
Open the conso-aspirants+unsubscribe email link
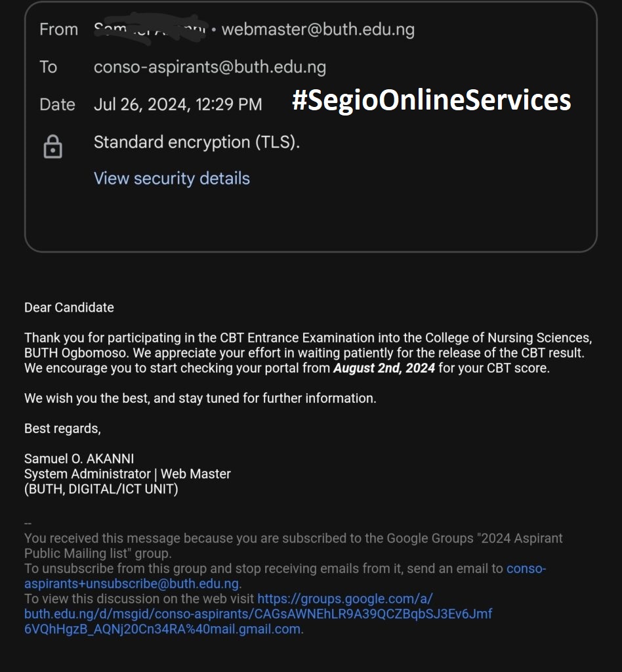coord(131,583)
